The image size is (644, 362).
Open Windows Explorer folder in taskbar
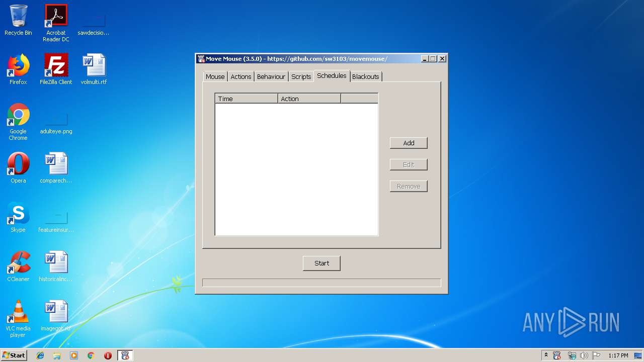coord(57,355)
